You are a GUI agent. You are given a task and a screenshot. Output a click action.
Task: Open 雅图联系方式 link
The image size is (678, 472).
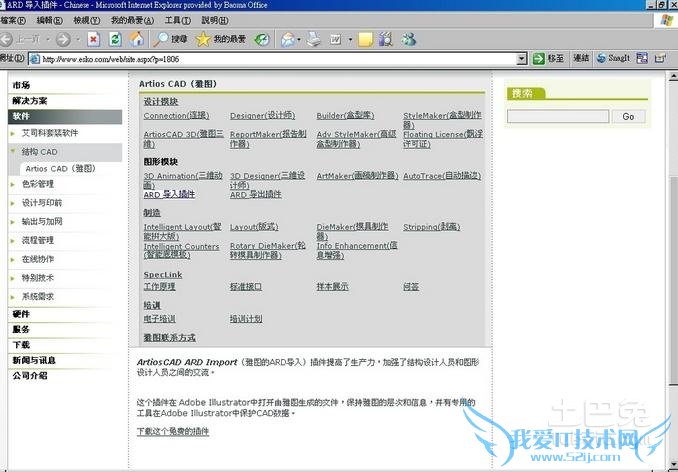pos(170,338)
